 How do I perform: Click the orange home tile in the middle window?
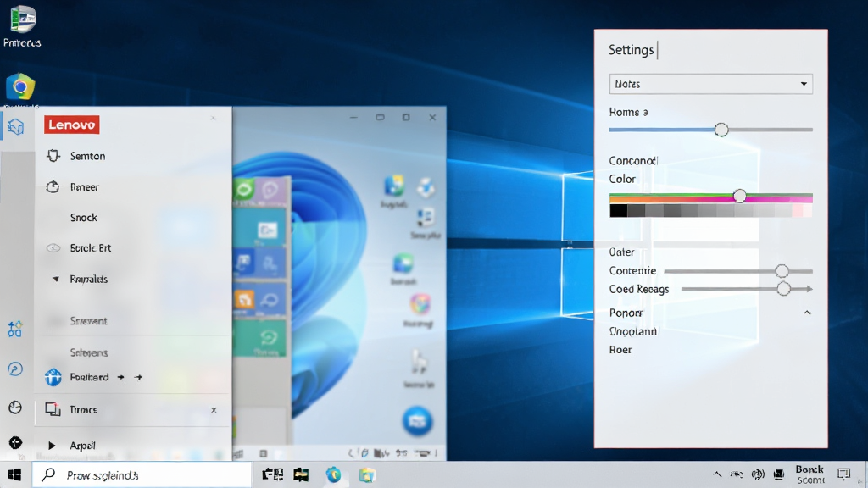pyautogui.click(x=243, y=300)
